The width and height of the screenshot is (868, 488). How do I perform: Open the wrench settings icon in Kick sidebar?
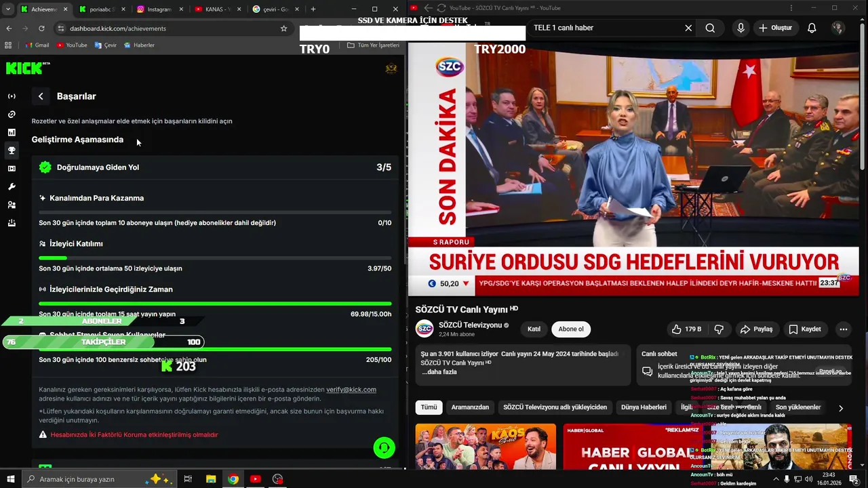pos(12,186)
